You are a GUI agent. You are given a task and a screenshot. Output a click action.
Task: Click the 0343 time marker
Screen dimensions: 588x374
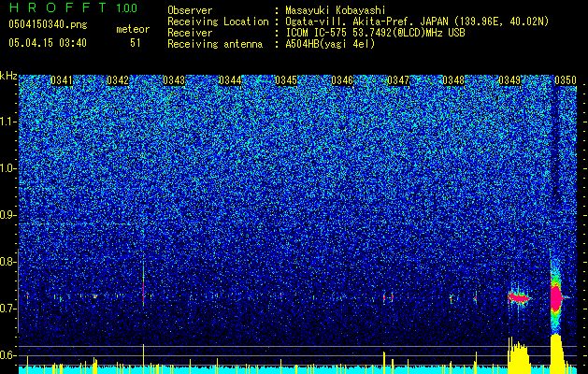(174, 80)
